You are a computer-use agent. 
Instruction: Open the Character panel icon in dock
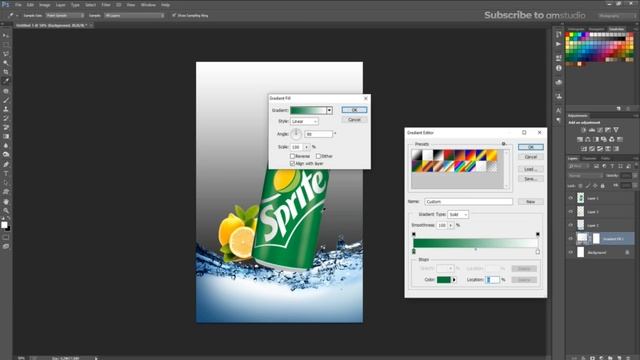click(x=558, y=110)
